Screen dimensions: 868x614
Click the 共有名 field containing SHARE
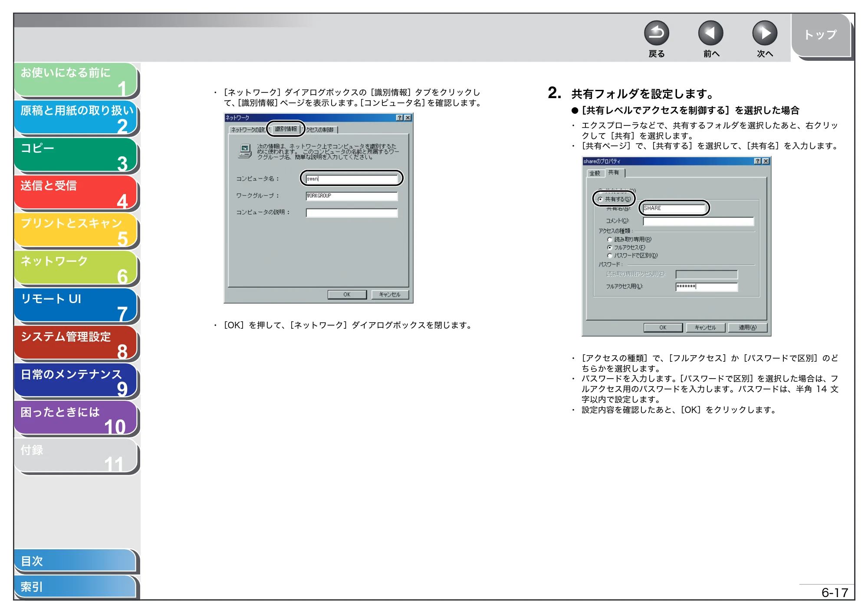pos(674,208)
